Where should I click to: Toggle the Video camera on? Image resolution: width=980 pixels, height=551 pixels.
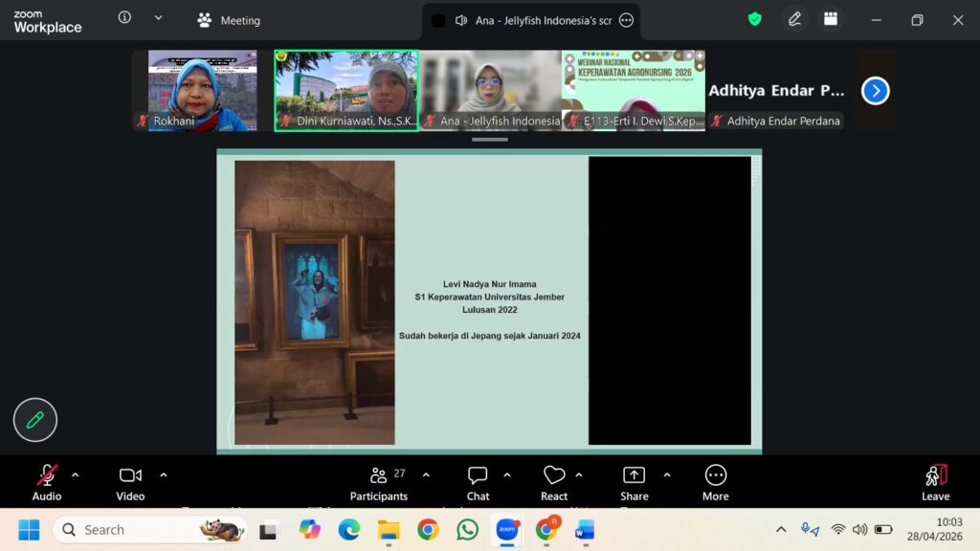130,482
